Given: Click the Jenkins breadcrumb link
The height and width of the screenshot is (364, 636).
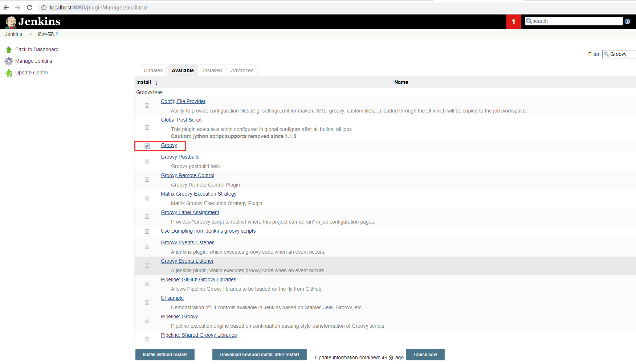Looking at the screenshot, I should coord(13,34).
